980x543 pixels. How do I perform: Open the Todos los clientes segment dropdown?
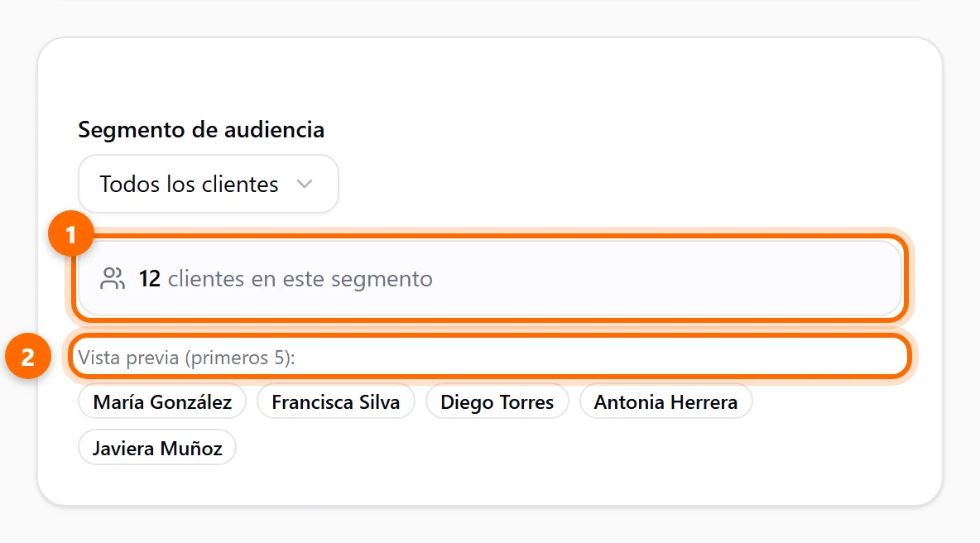[x=208, y=184]
